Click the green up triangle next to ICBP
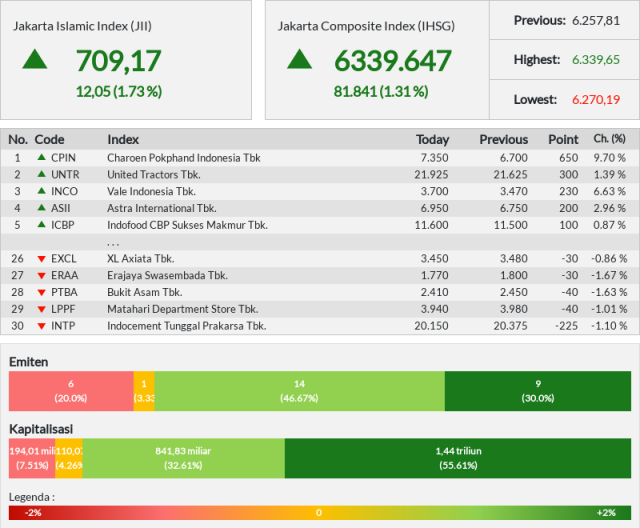This screenshot has height=528, width=640. (x=41, y=225)
